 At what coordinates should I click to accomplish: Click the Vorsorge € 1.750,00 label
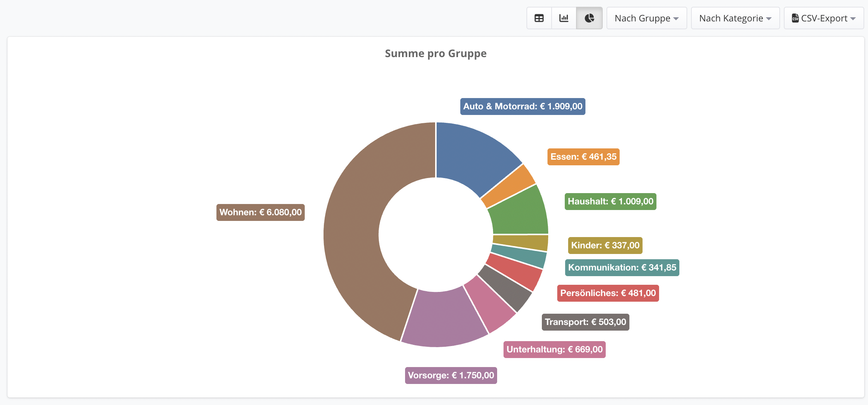click(x=451, y=375)
